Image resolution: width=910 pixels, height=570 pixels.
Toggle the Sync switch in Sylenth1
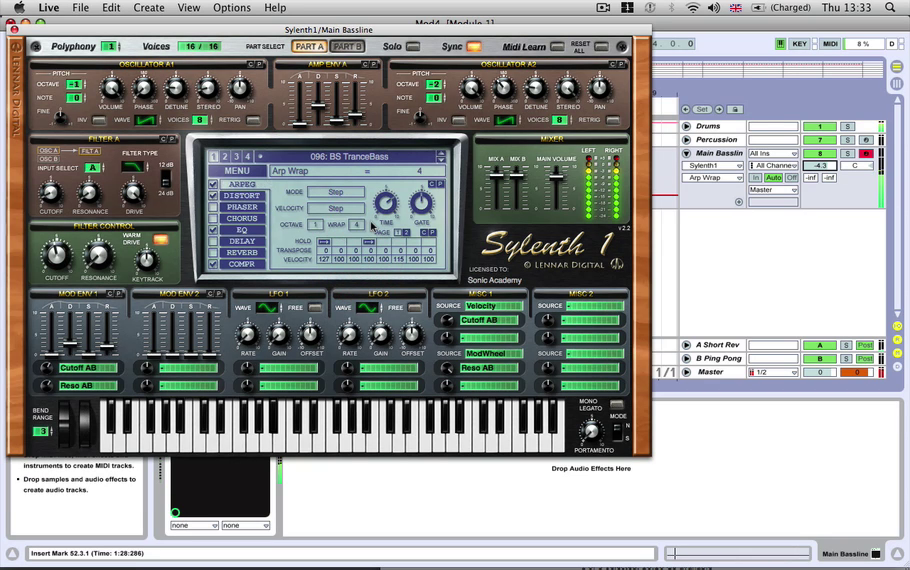(x=474, y=46)
